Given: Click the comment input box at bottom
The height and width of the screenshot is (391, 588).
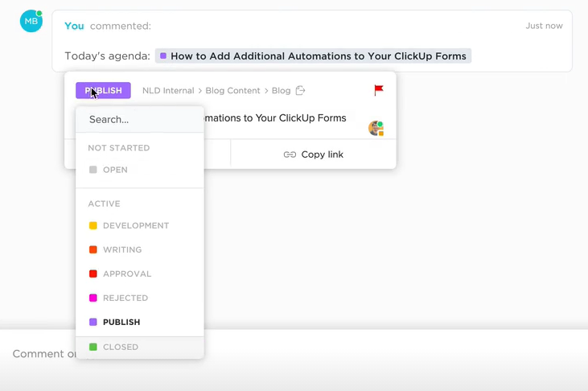Looking at the screenshot, I should pos(294,354).
